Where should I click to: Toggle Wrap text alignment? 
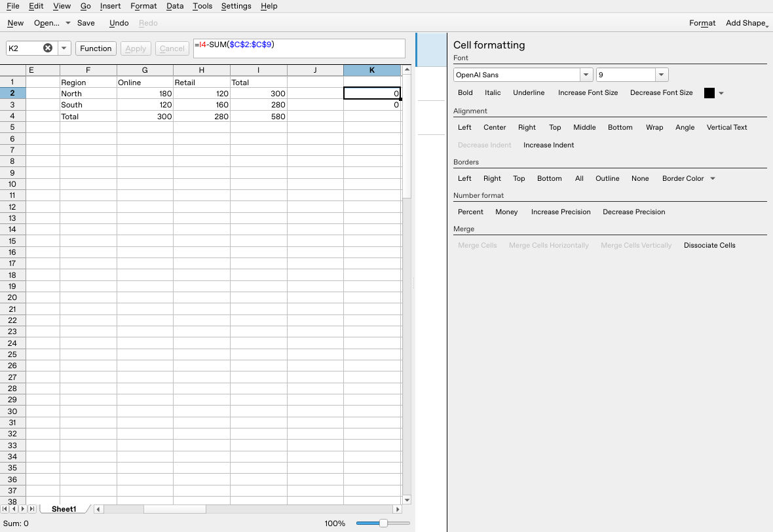(x=654, y=127)
